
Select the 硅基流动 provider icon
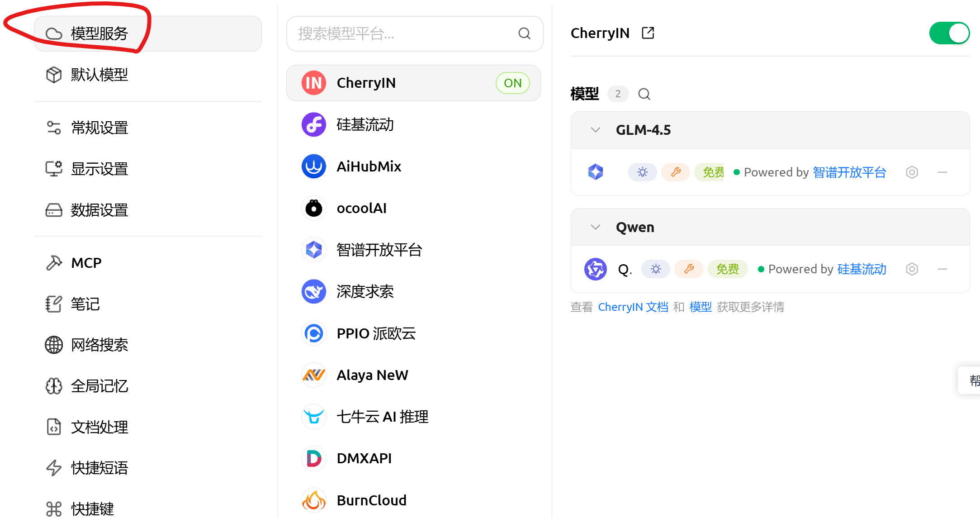(314, 125)
